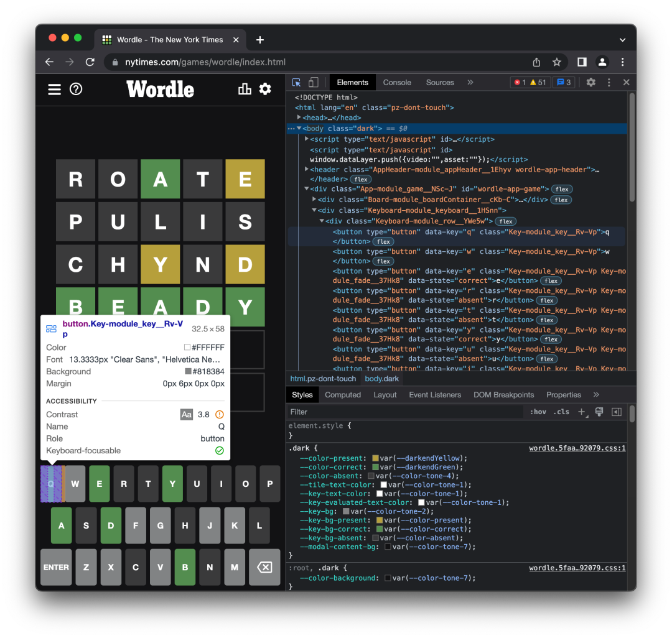Expand the Board-module_boardContainer div
This screenshot has width=672, height=638.
coord(314,200)
